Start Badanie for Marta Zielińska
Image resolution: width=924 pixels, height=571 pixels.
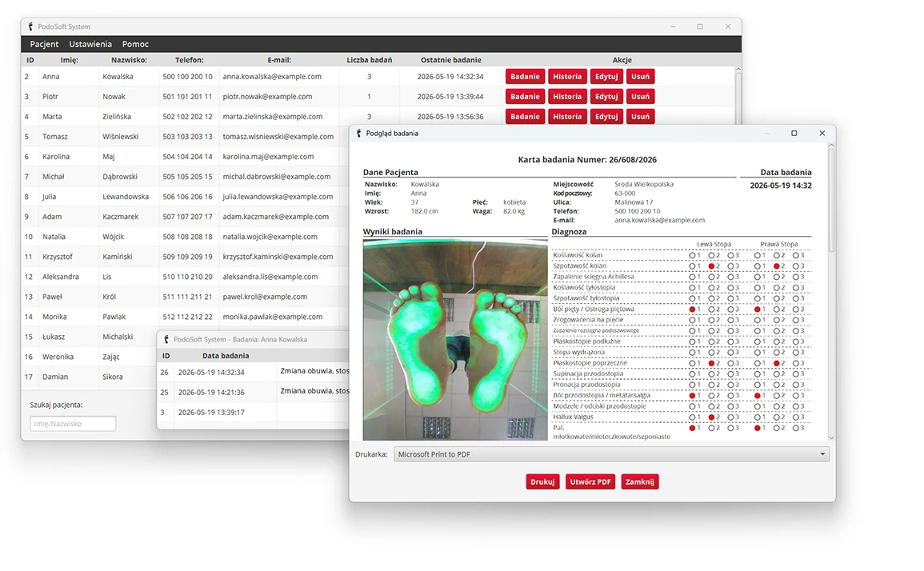click(x=525, y=116)
